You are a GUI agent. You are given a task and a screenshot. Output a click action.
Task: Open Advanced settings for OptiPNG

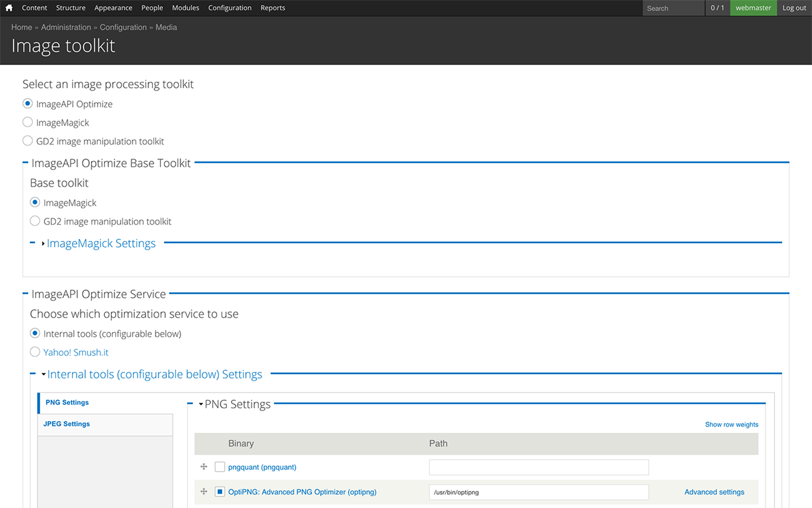pos(714,492)
